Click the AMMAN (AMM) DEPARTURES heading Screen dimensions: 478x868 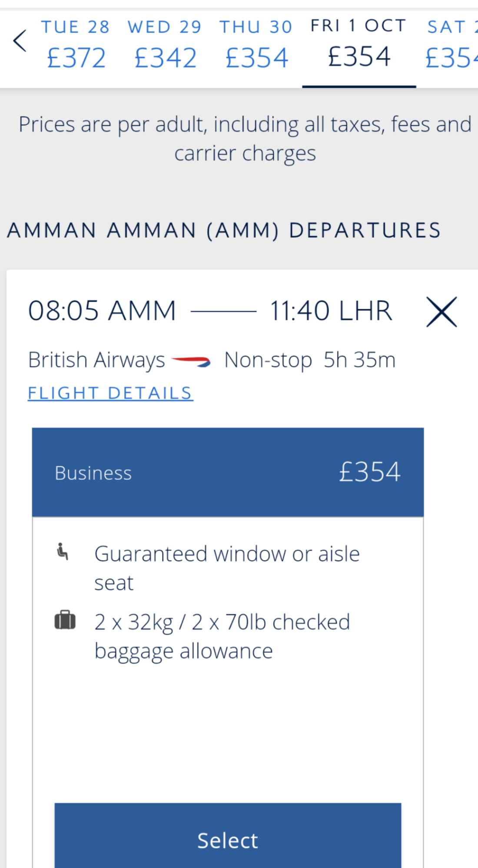click(224, 230)
